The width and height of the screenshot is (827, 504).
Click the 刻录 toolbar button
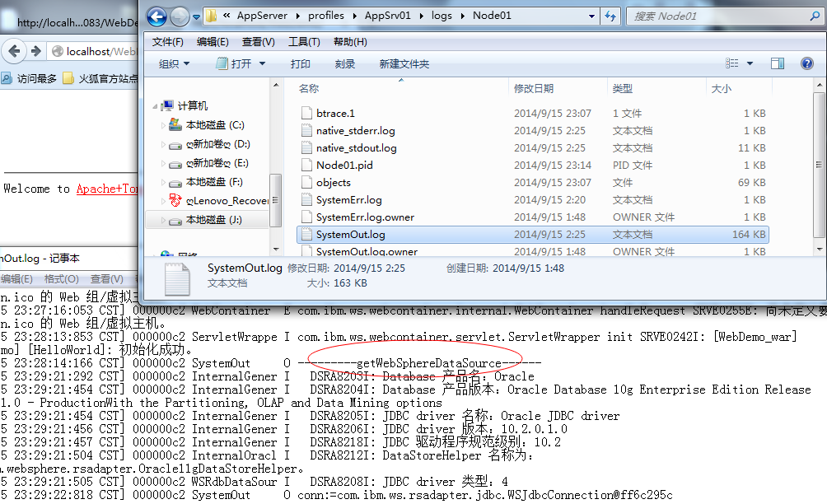345,63
